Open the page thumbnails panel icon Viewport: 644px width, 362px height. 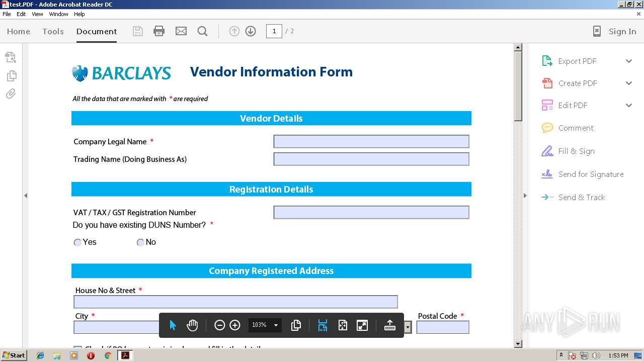(x=11, y=57)
